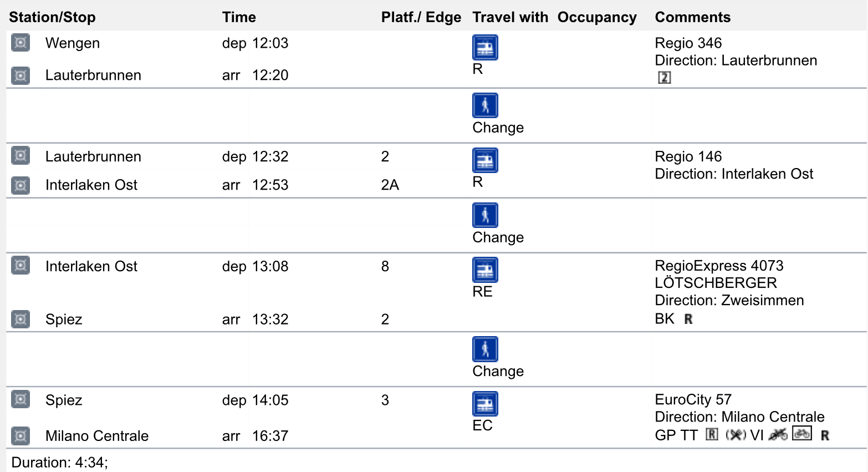Click the second class icon under Regio 346

(x=664, y=78)
